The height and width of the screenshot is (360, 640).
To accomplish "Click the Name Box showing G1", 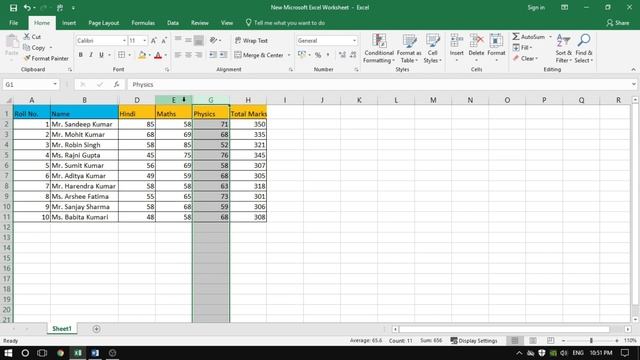I will [x=31, y=84].
